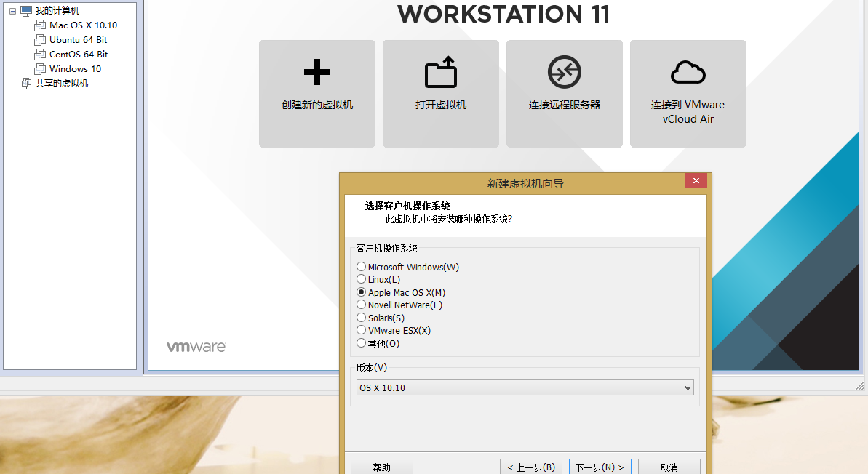Image resolution: width=868 pixels, height=474 pixels.
Task: Open the OS X 10.10 version dropdown
Action: 525,388
